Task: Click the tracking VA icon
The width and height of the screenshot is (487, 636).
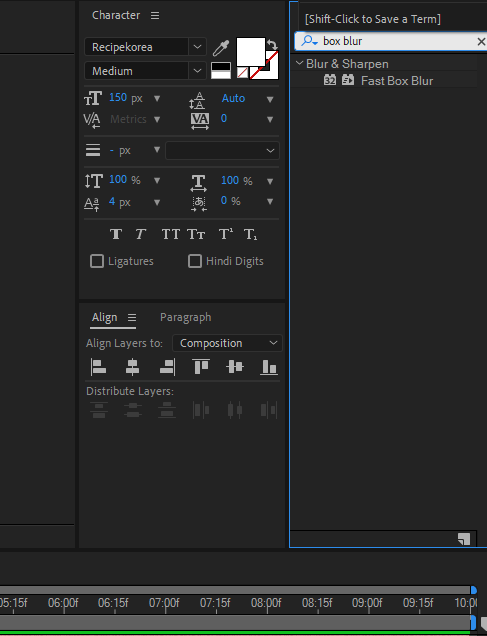Action: pyautogui.click(x=200, y=121)
